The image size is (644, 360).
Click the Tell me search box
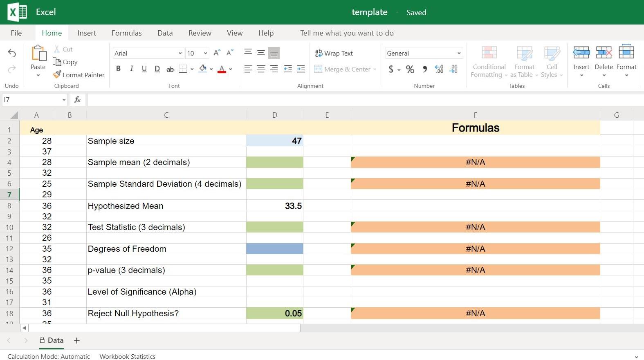pos(347,33)
